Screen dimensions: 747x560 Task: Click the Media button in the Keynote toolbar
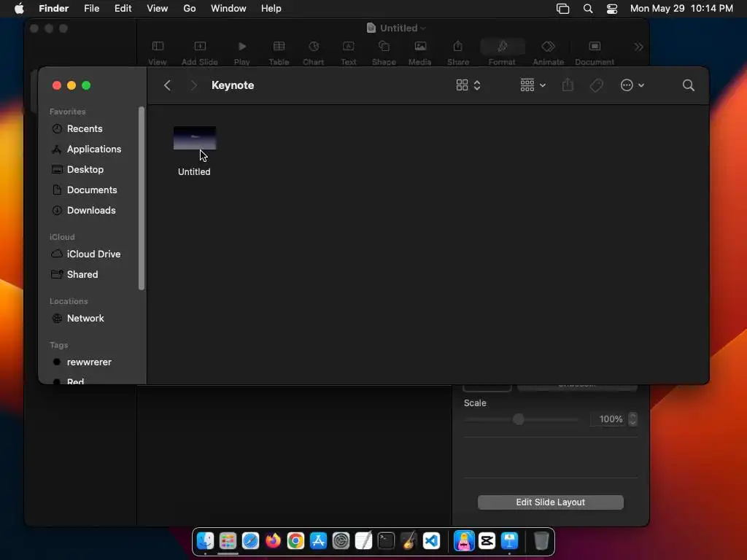coord(419,52)
